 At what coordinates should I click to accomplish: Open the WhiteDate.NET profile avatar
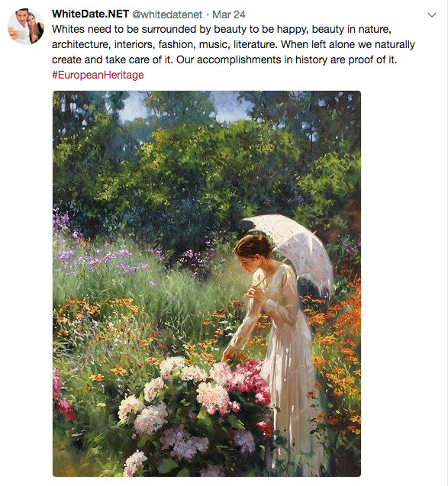(x=26, y=27)
